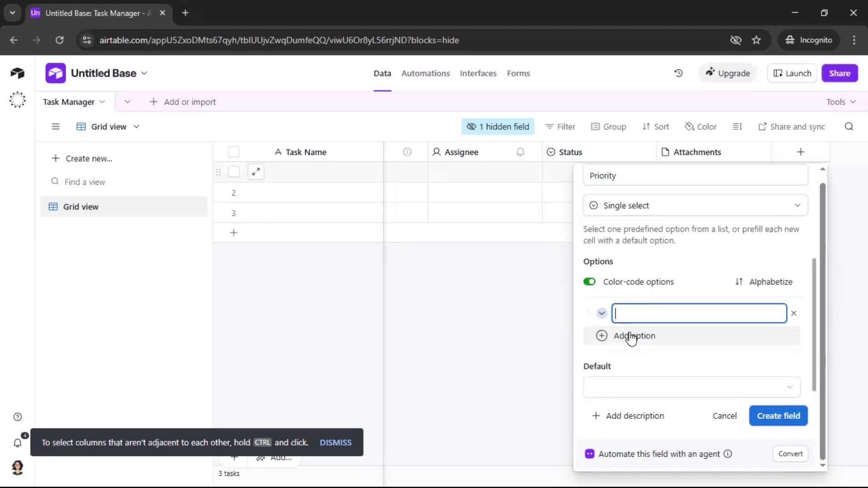Switch to Forms tab

click(x=518, y=73)
